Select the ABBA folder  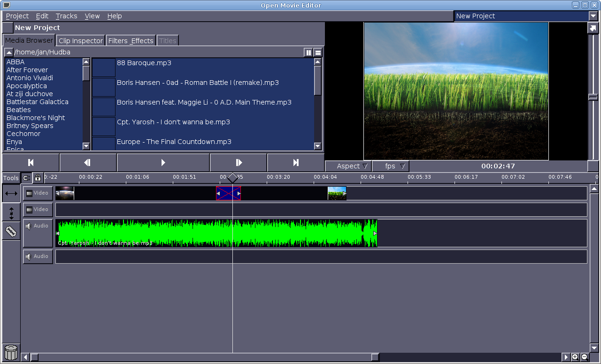coord(15,62)
